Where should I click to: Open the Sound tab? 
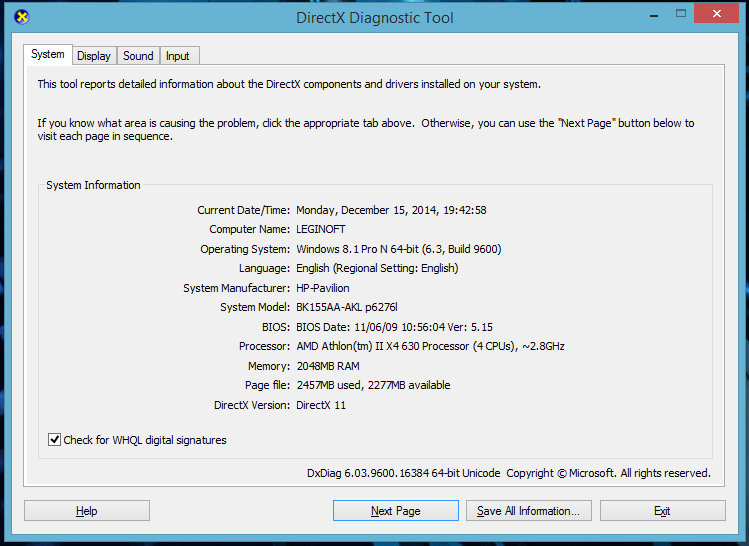tap(138, 56)
